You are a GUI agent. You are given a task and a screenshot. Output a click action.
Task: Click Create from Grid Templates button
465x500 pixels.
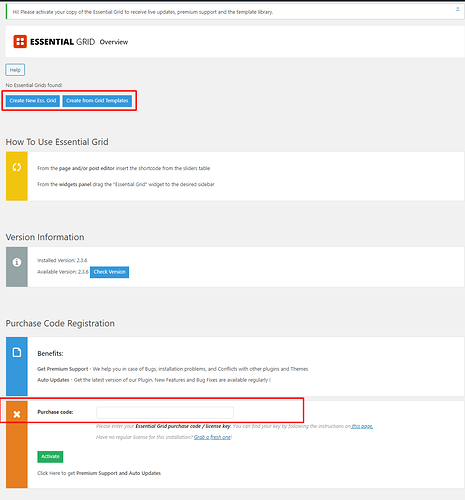[x=97, y=101]
